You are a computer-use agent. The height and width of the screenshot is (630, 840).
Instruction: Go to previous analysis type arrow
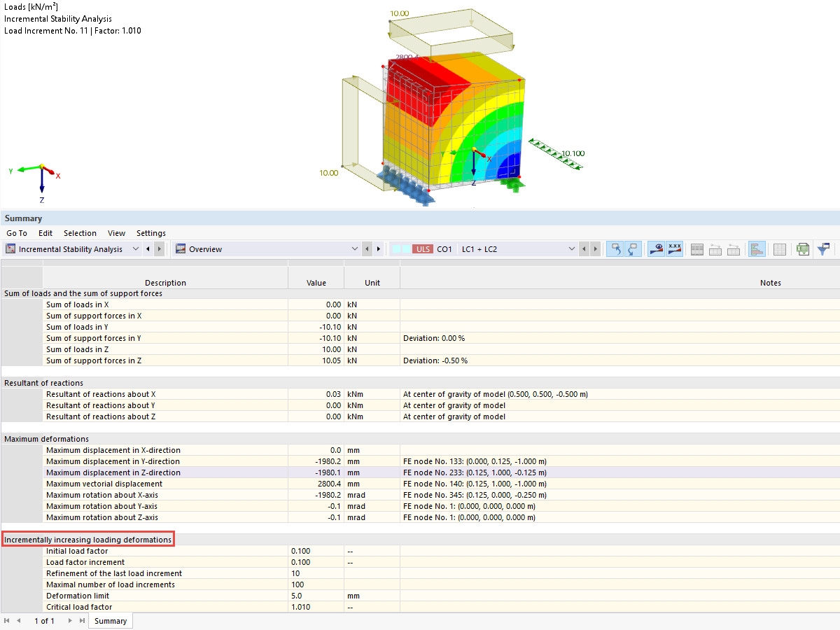click(148, 249)
